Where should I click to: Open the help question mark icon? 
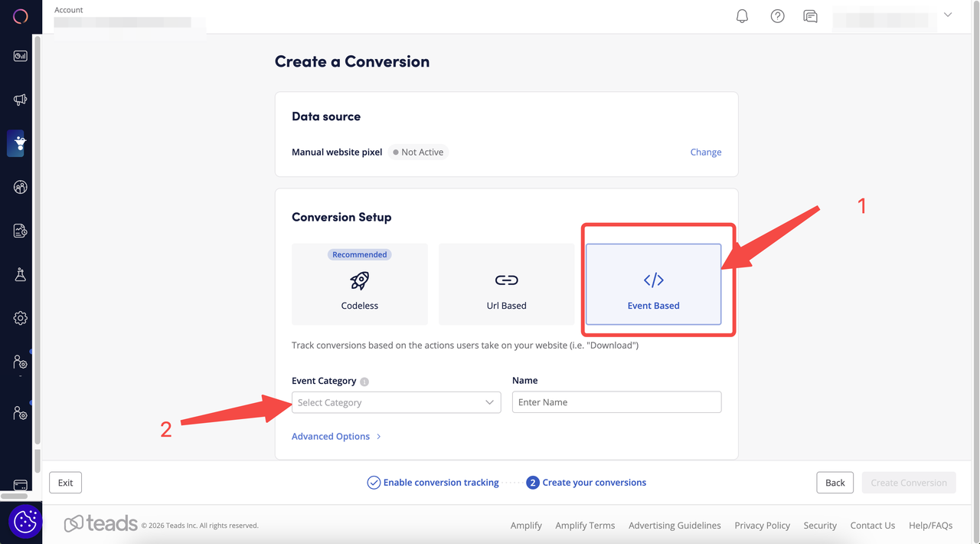click(x=777, y=16)
